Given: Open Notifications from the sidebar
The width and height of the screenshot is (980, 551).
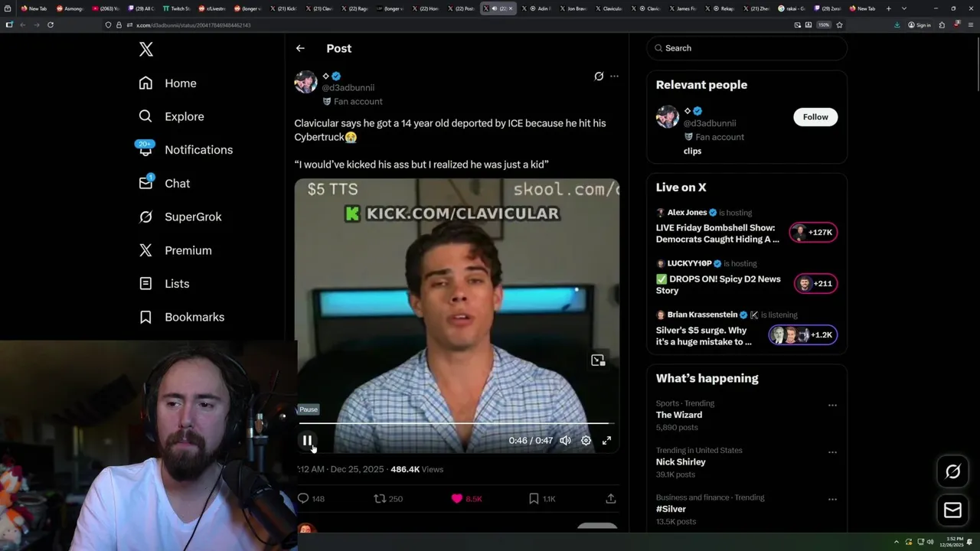Looking at the screenshot, I should coord(185,150).
